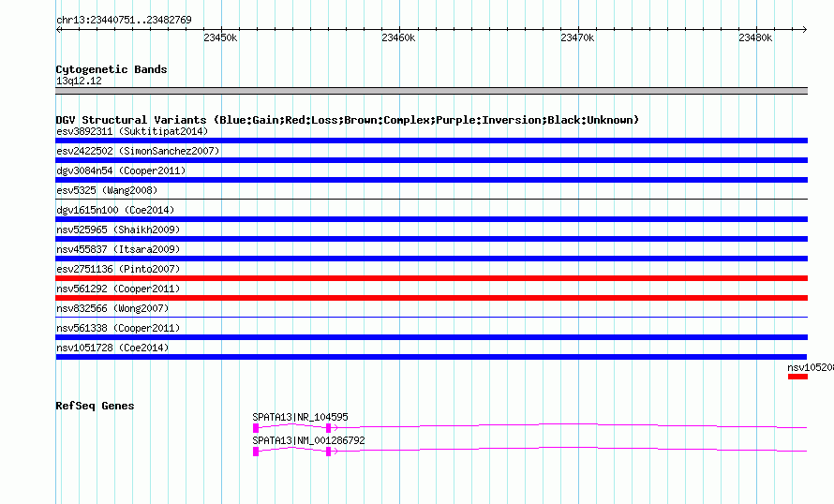The height and width of the screenshot is (504, 834).
Task: Select the blue bar below dgv3084n54
Action: click(x=431, y=180)
